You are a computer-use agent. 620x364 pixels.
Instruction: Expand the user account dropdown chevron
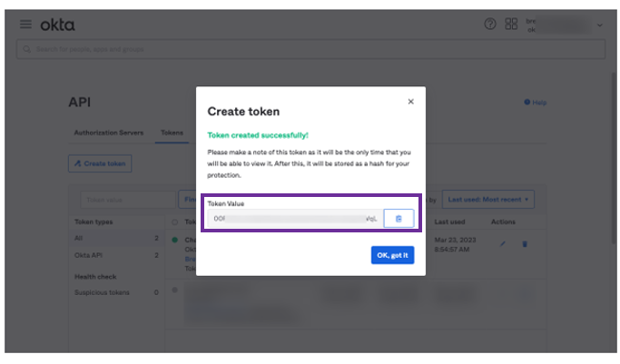coord(600,25)
